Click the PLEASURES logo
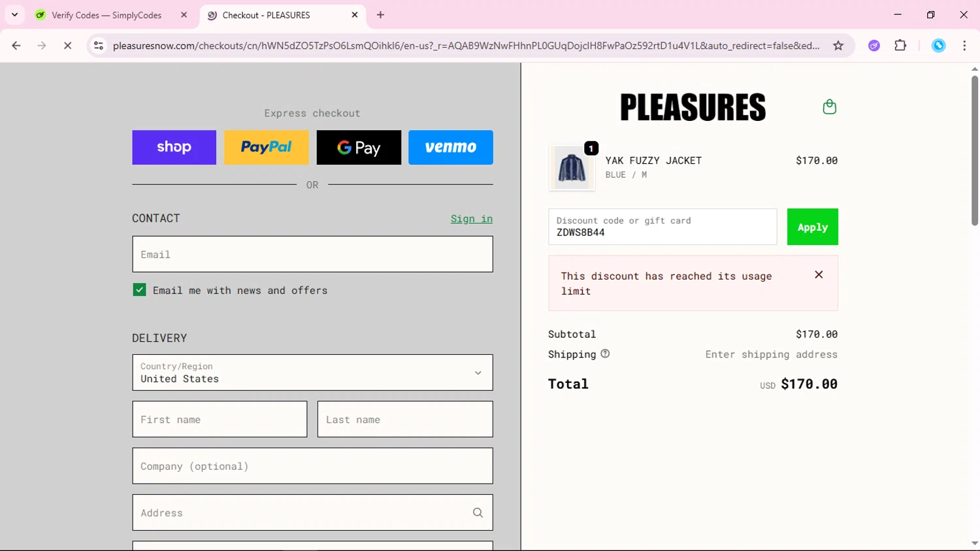The width and height of the screenshot is (980, 551). [693, 107]
